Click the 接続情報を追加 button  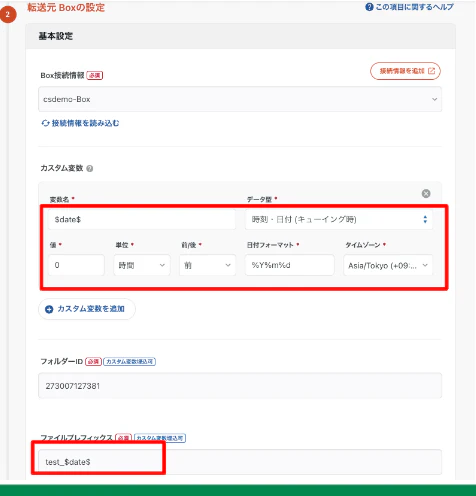(405, 71)
